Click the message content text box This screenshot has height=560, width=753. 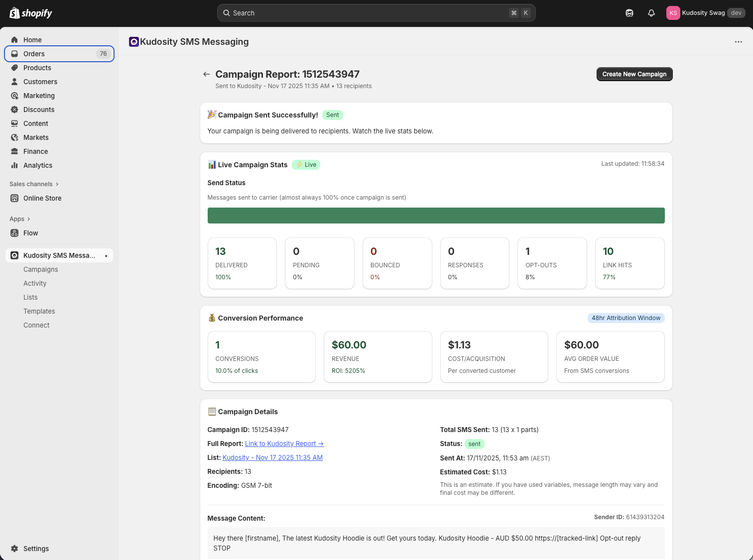436,543
